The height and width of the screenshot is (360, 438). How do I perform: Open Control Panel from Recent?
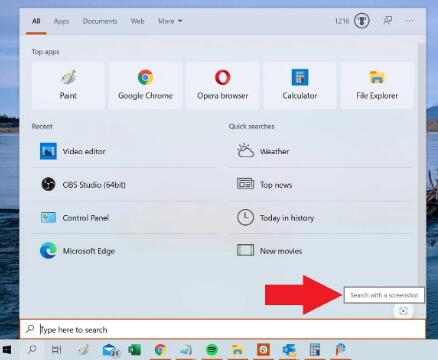[124, 218]
